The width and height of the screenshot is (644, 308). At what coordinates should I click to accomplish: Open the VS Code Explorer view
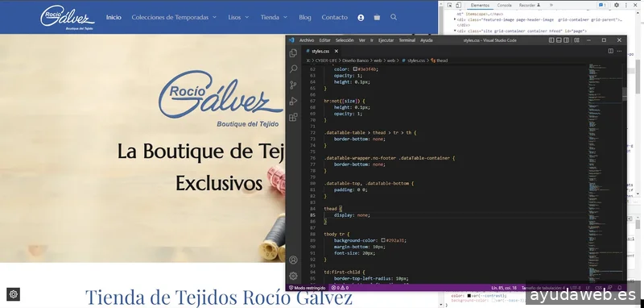pos(293,53)
